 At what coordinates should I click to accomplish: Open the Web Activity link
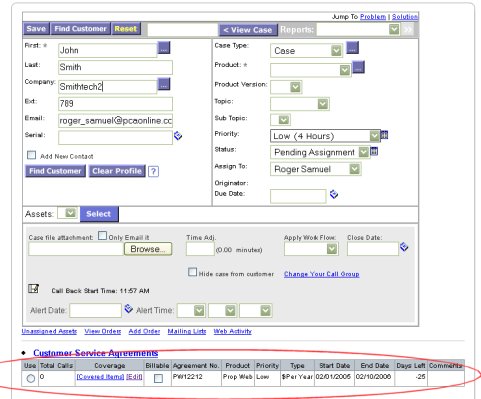click(233, 331)
